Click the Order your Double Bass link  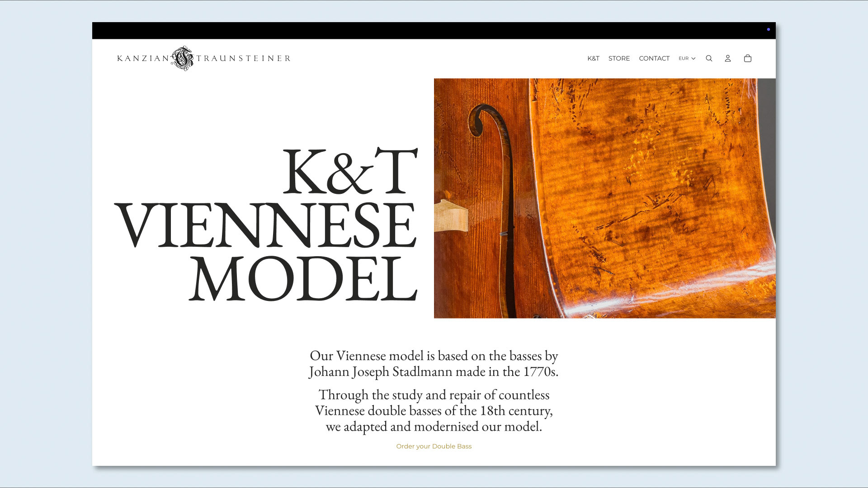coord(434,446)
